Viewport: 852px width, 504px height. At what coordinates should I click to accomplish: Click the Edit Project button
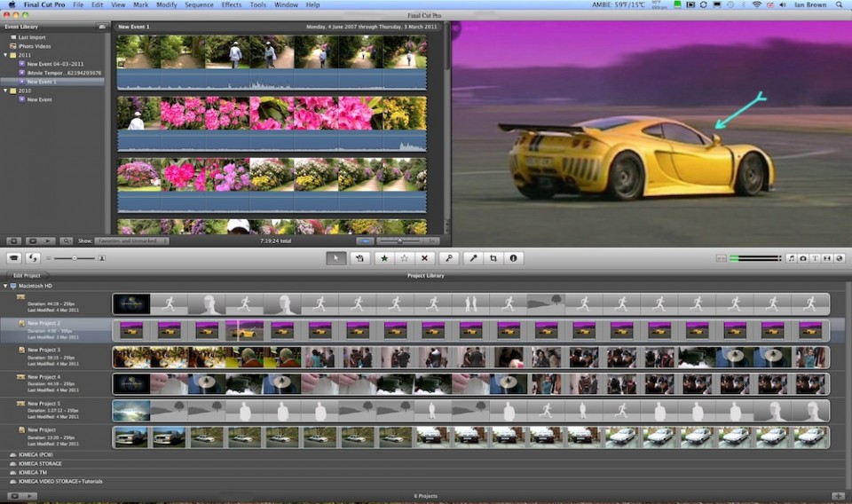point(29,275)
